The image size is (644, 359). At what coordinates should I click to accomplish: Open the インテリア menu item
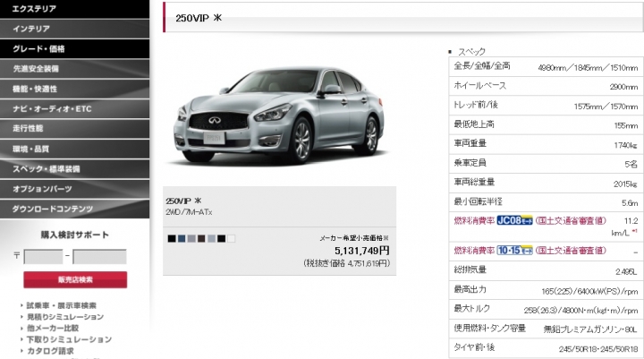75,29
